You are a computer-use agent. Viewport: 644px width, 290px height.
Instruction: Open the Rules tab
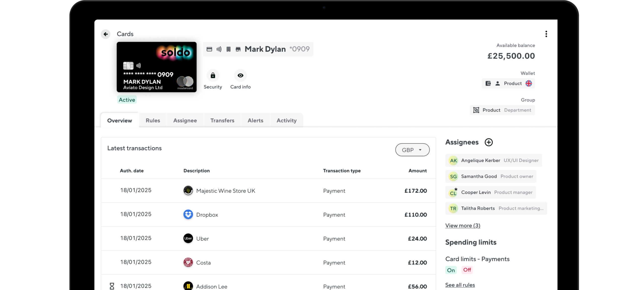point(153,120)
